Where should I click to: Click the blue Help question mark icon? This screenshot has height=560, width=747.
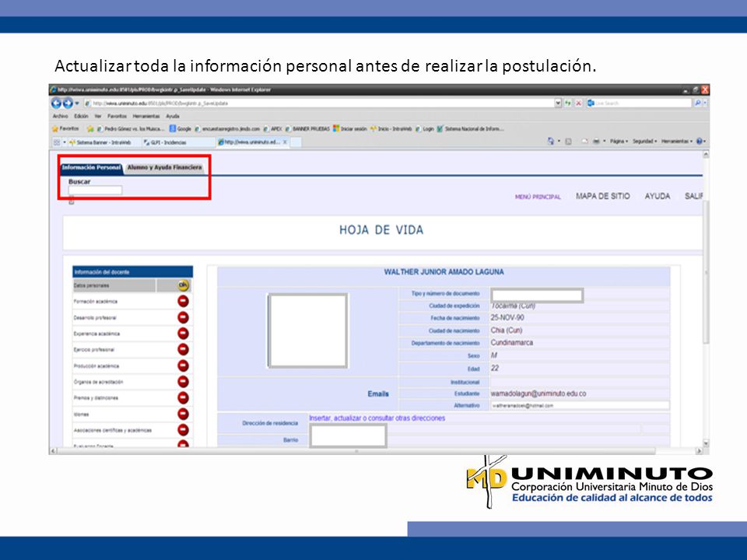point(700,142)
